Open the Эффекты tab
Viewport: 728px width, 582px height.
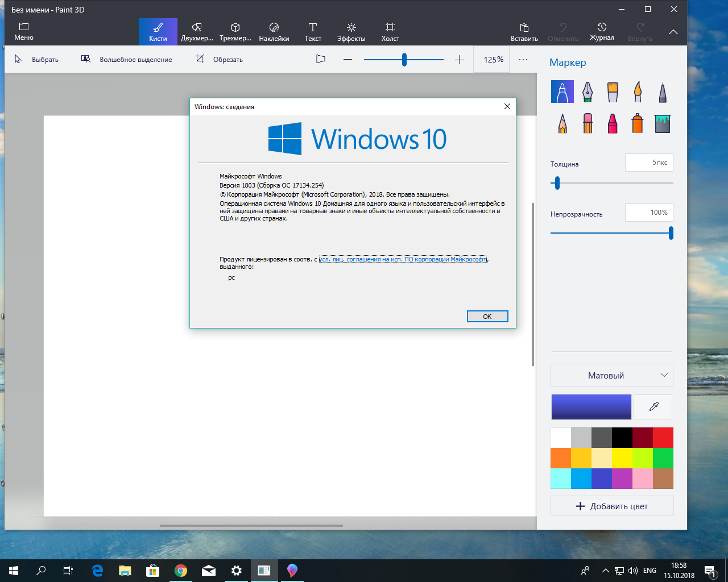(x=351, y=32)
